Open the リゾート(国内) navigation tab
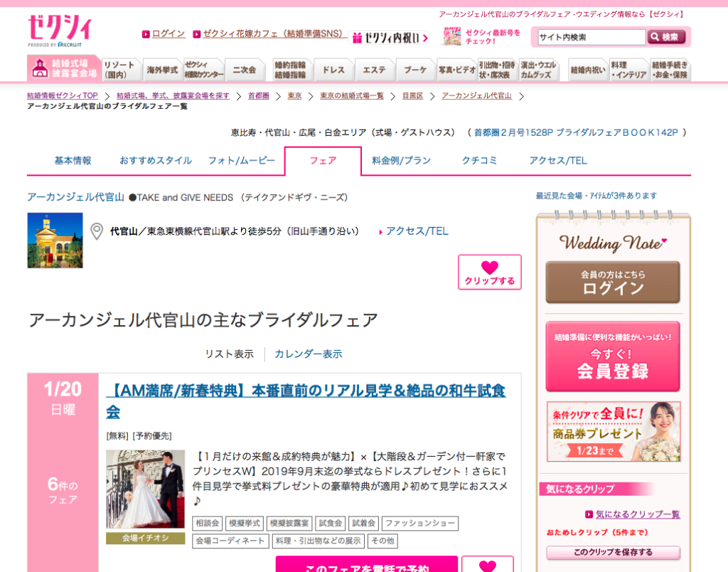The height and width of the screenshot is (572, 728). coord(121,70)
